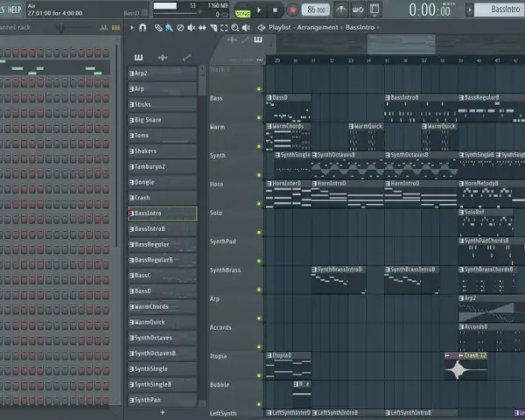
Task: Open the Arp2 clip menu on Arp track
Action: pyautogui.click(x=461, y=298)
